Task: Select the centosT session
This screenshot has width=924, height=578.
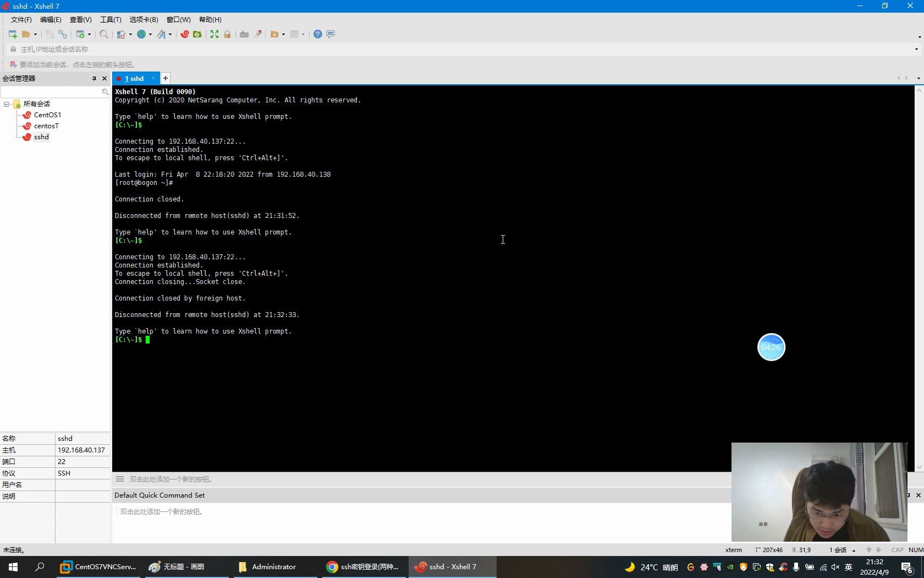Action: [x=46, y=126]
